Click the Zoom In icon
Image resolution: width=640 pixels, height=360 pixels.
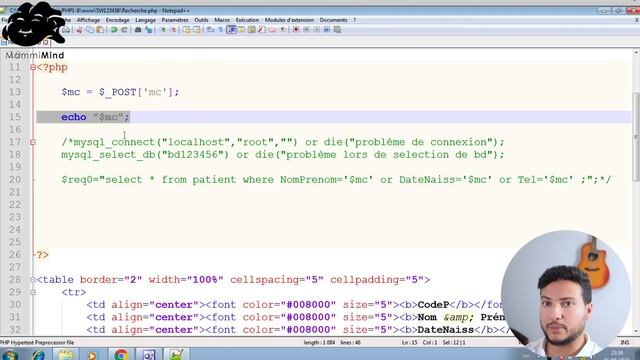click(x=162, y=30)
